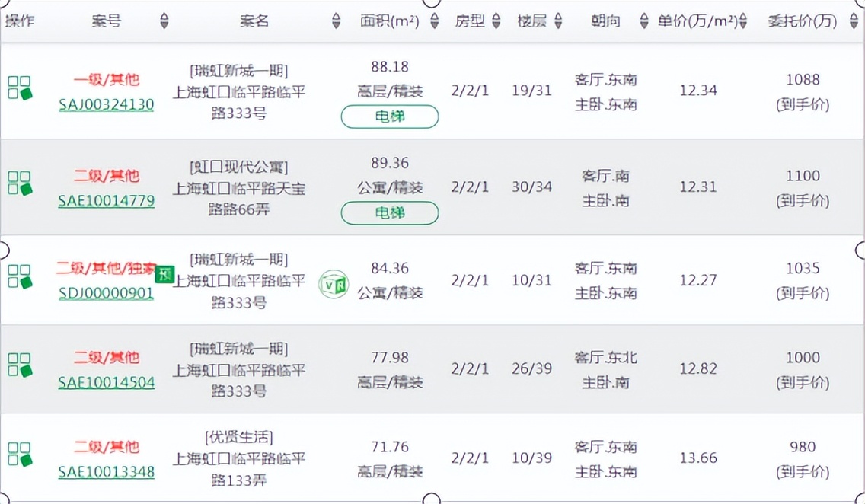Click the 朝向 column header
The image size is (865, 504).
(x=608, y=21)
